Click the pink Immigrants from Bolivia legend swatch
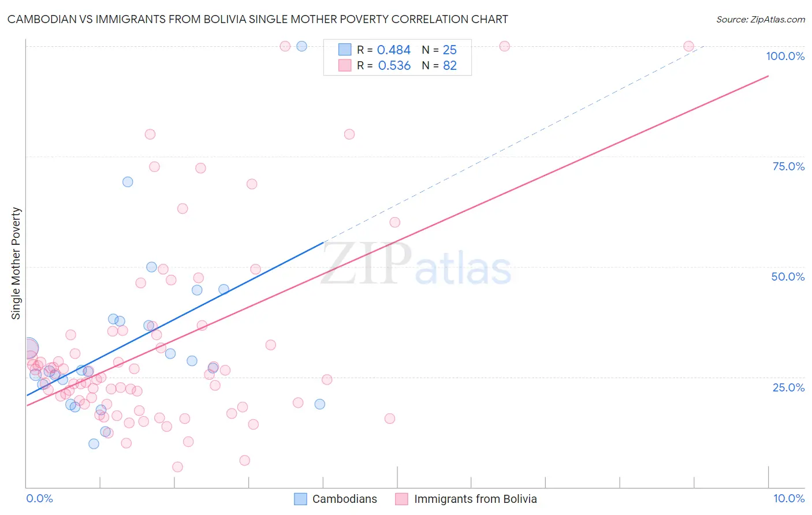Screen dimensions: 812x515 pyautogui.click(x=402, y=499)
